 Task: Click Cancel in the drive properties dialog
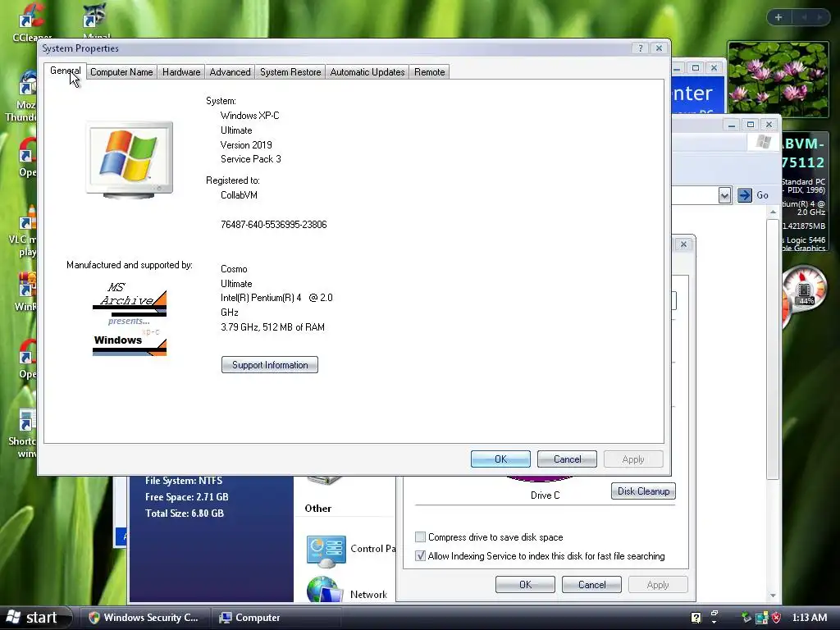(591, 585)
